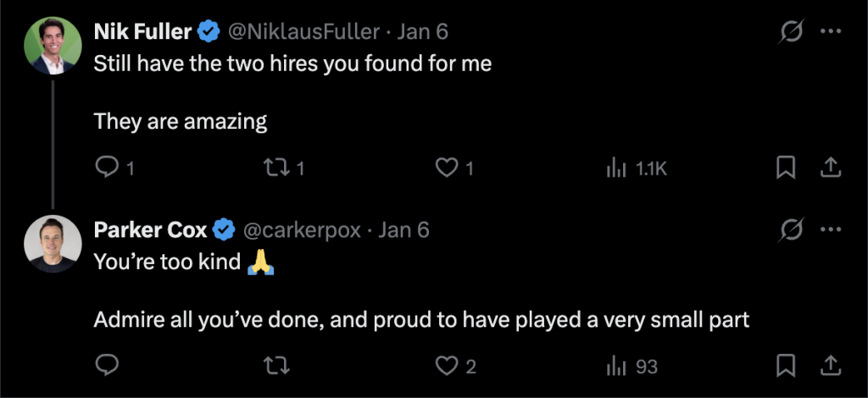Share Parker Cox's reply
The width and height of the screenshot is (868, 398).
pyautogui.click(x=830, y=366)
